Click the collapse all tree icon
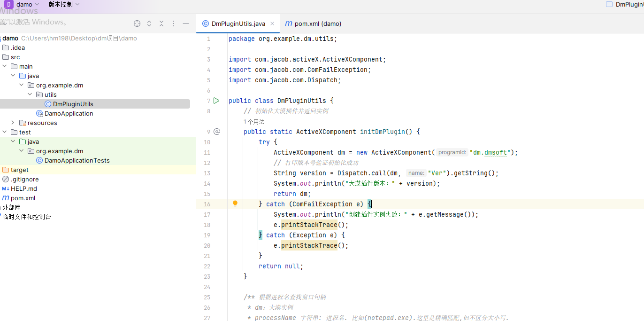The image size is (644, 321). pyautogui.click(x=161, y=23)
